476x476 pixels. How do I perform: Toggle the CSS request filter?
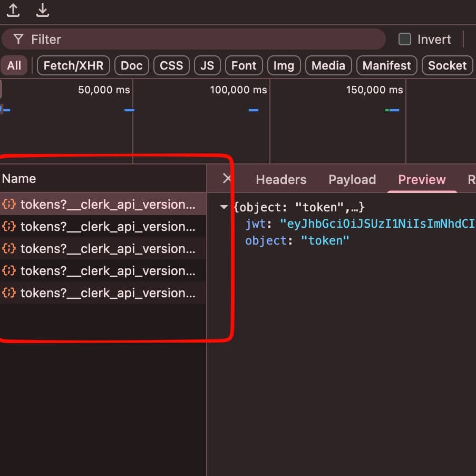coord(171,65)
